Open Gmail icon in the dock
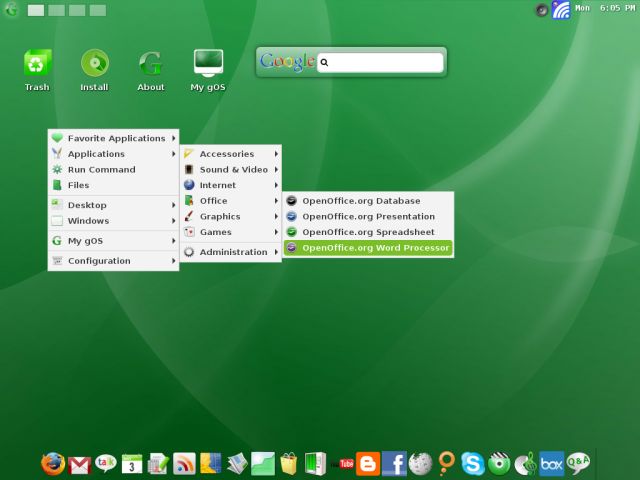This screenshot has width=640, height=480. click(x=80, y=463)
